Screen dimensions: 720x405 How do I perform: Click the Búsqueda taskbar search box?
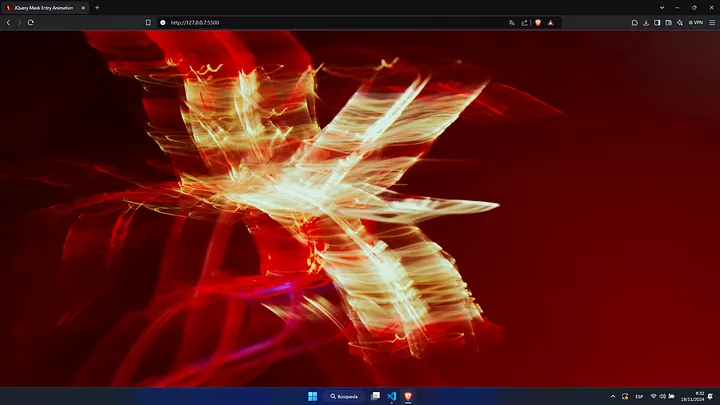point(344,396)
